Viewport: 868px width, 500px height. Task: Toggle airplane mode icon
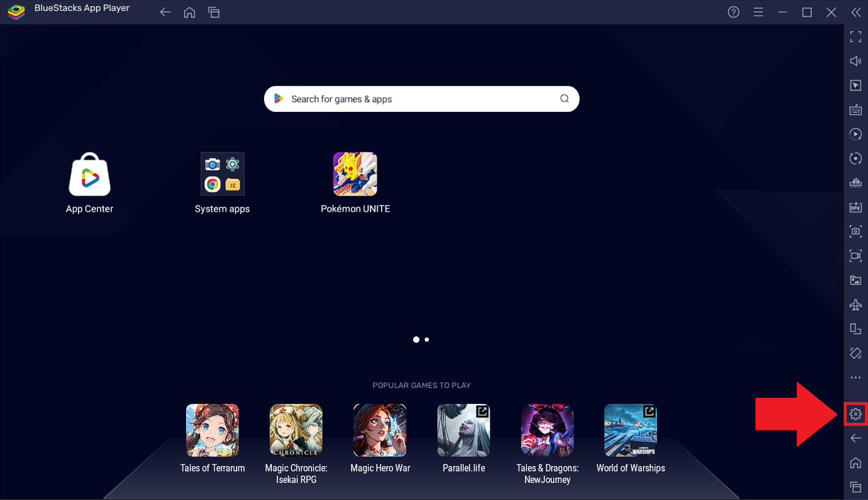tap(855, 304)
